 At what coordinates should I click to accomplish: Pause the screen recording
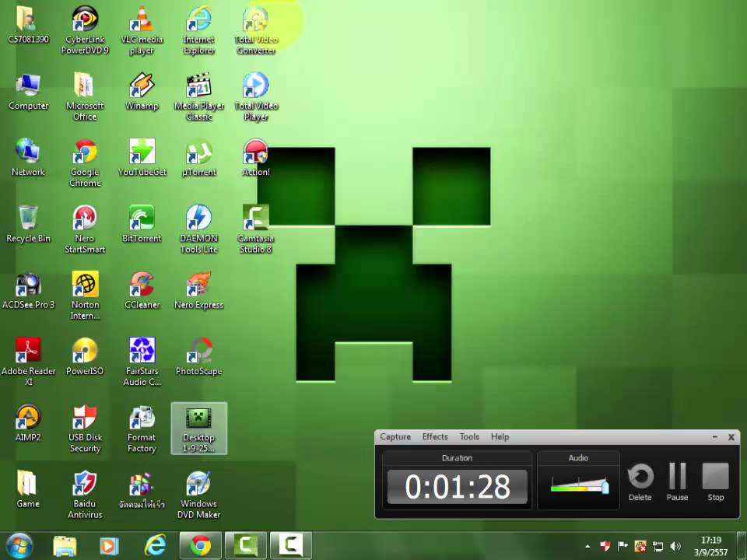pyautogui.click(x=677, y=482)
